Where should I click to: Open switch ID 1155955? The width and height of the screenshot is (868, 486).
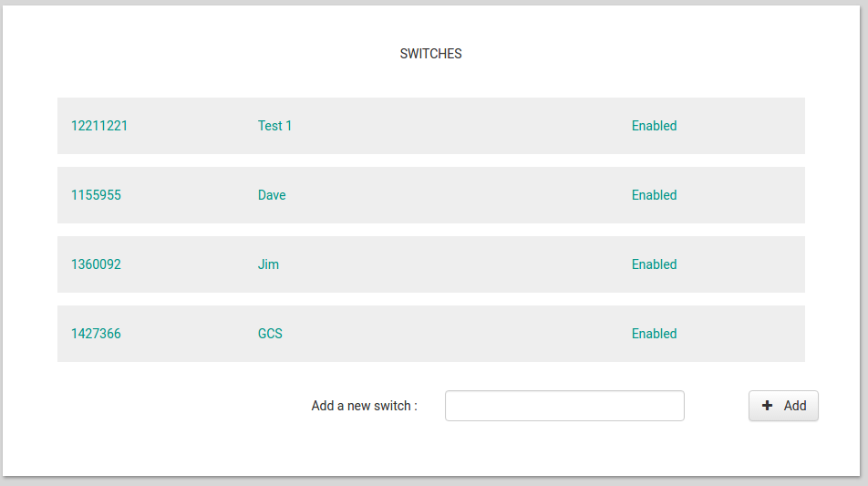point(96,195)
